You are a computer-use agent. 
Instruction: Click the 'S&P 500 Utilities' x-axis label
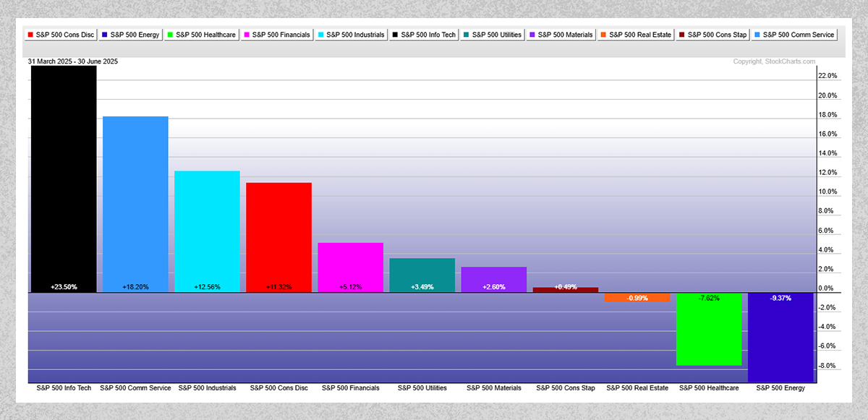click(x=422, y=388)
